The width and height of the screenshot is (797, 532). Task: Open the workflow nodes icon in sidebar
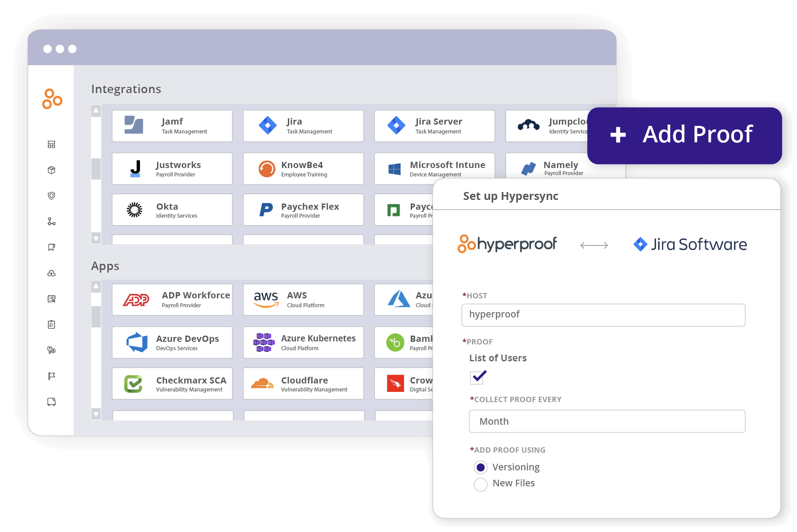51,222
